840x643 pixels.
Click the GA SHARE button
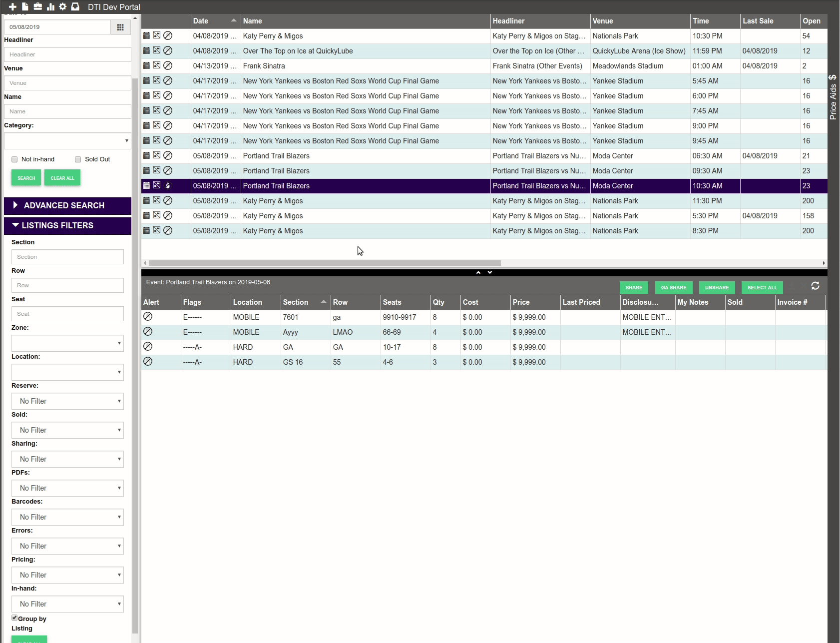(x=673, y=287)
